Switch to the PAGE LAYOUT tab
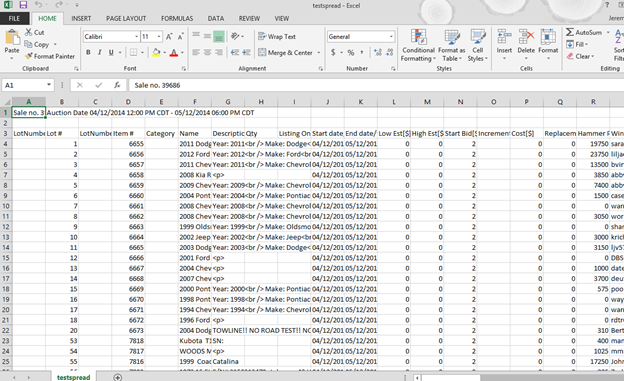 pyautogui.click(x=126, y=18)
